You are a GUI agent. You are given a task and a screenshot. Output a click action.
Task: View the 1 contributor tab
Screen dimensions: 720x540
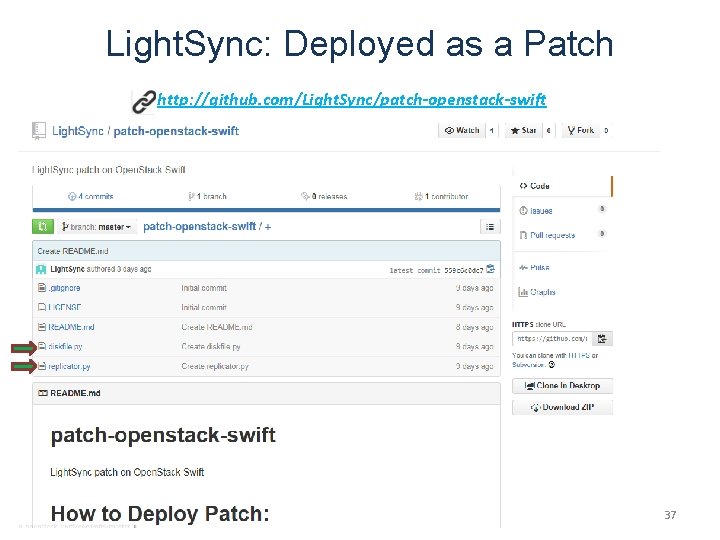click(441, 197)
